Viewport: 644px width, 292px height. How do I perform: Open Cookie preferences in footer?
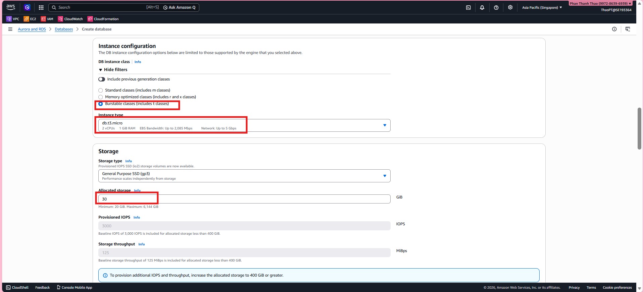pyautogui.click(x=617, y=287)
